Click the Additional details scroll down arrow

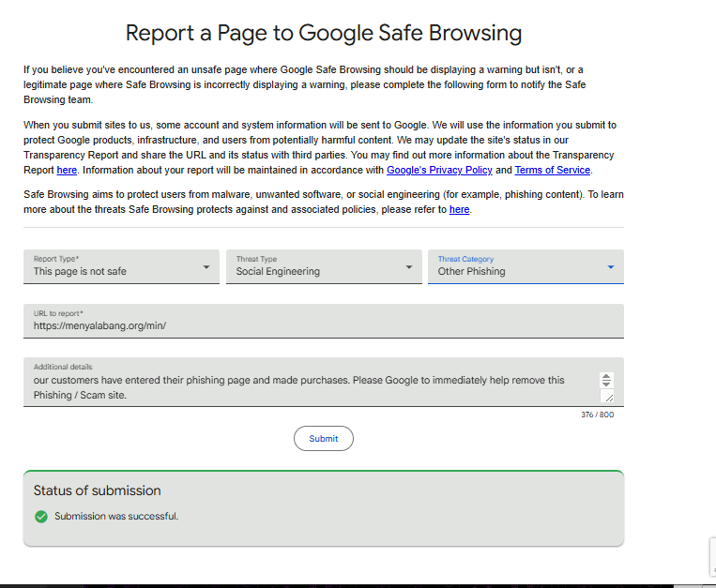click(606, 384)
